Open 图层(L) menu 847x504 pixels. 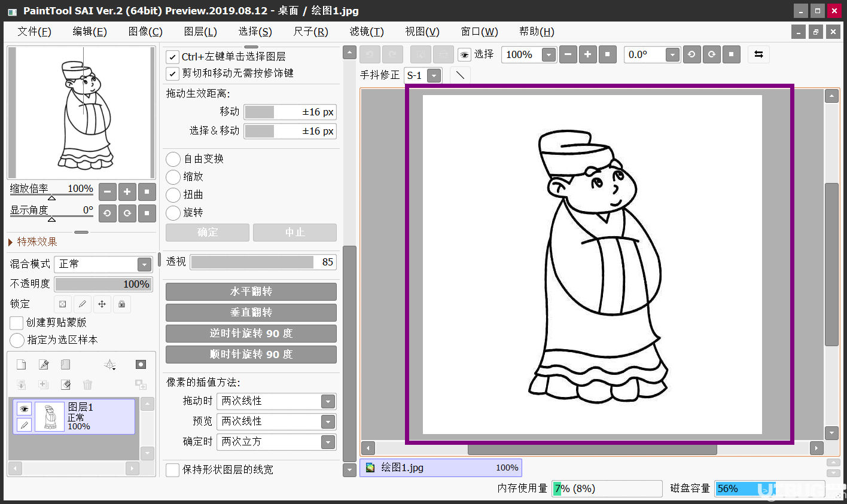200,32
